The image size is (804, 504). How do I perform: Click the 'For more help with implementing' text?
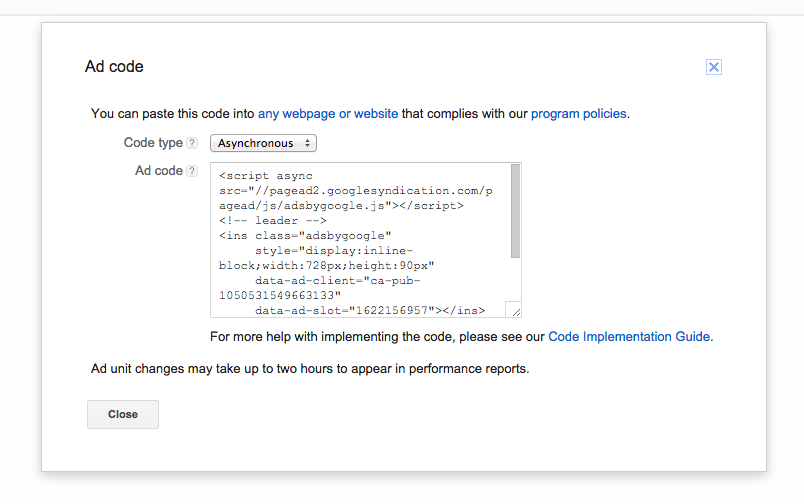click(377, 337)
